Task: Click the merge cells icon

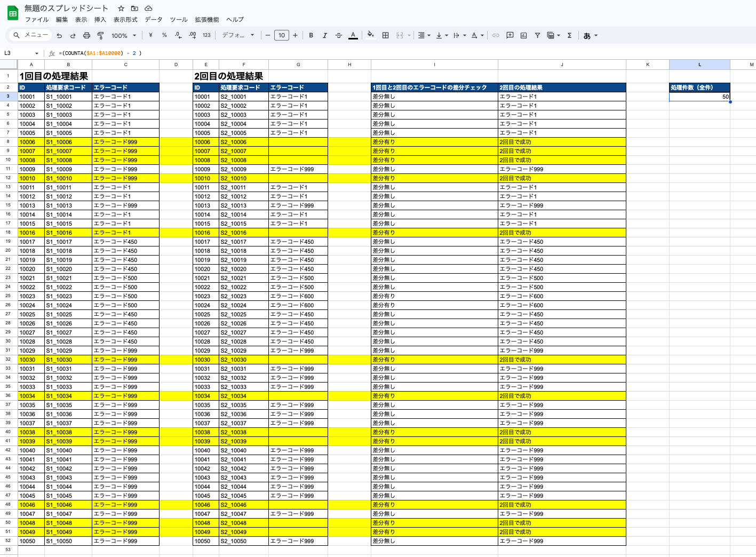Action: pyautogui.click(x=400, y=35)
